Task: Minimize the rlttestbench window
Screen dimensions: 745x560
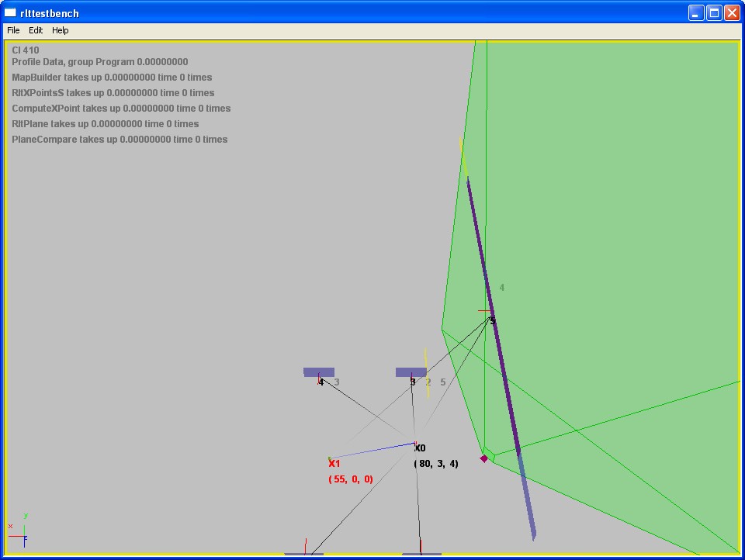Action: click(695, 12)
